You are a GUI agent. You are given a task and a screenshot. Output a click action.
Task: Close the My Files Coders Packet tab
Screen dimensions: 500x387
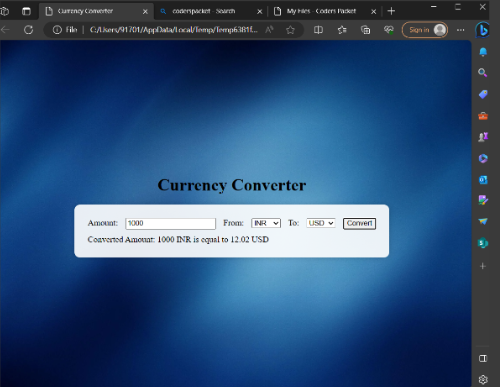(374, 12)
